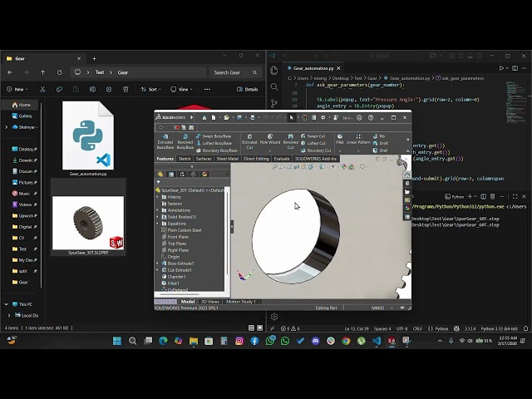Click SolidWorks Rebuild traffic light icon

305,117
